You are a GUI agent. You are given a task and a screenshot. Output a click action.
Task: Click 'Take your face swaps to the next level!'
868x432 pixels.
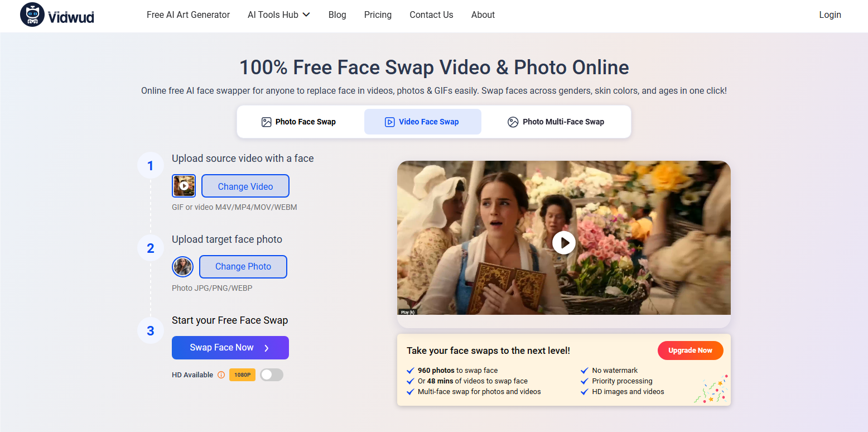pyautogui.click(x=488, y=351)
